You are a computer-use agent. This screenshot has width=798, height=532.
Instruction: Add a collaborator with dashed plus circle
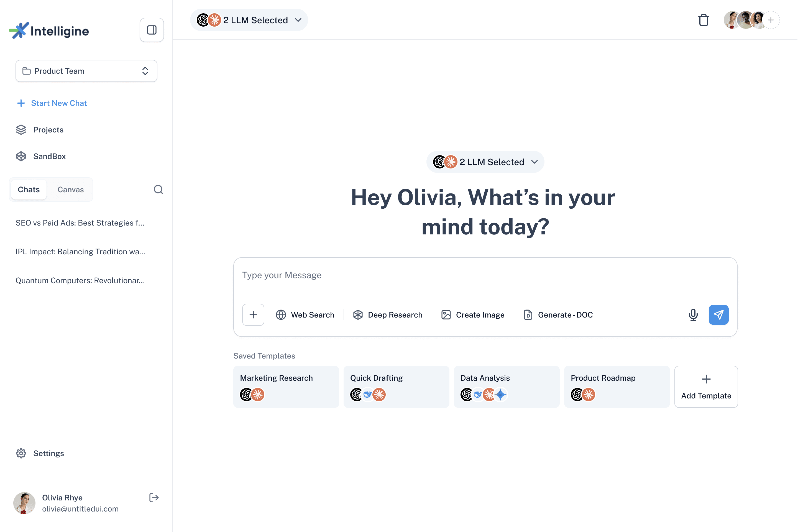pyautogui.click(x=771, y=20)
